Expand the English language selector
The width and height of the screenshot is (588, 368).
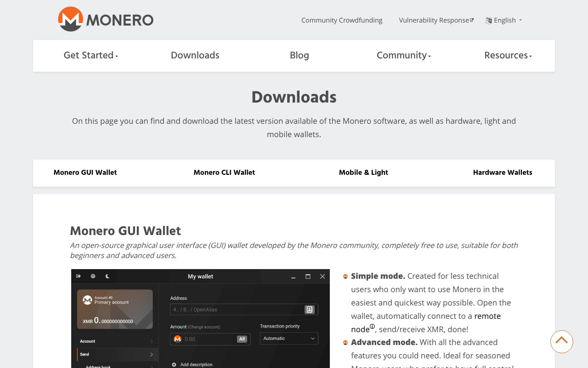(504, 20)
